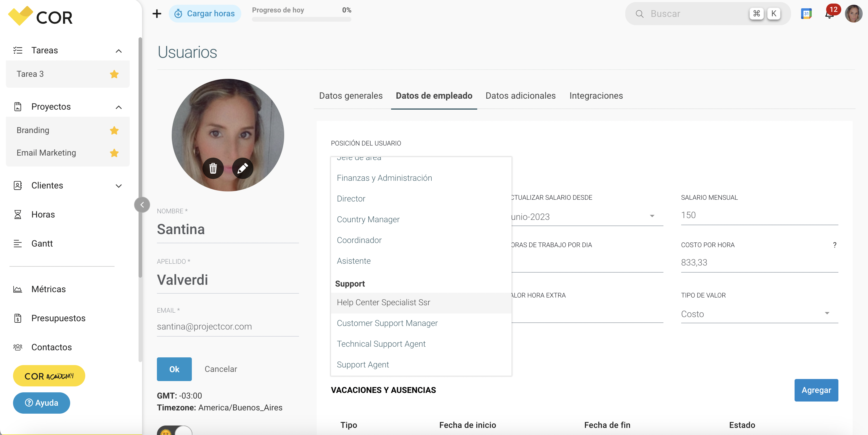Expand the Clientes section chevron
Image resolution: width=868 pixels, height=435 pixels.
coord(119,186)
